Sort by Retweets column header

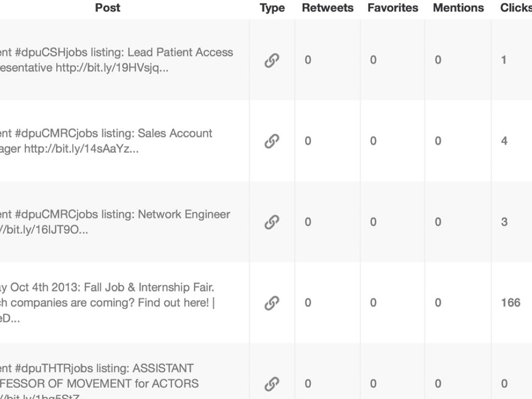[x=327, y=8]
